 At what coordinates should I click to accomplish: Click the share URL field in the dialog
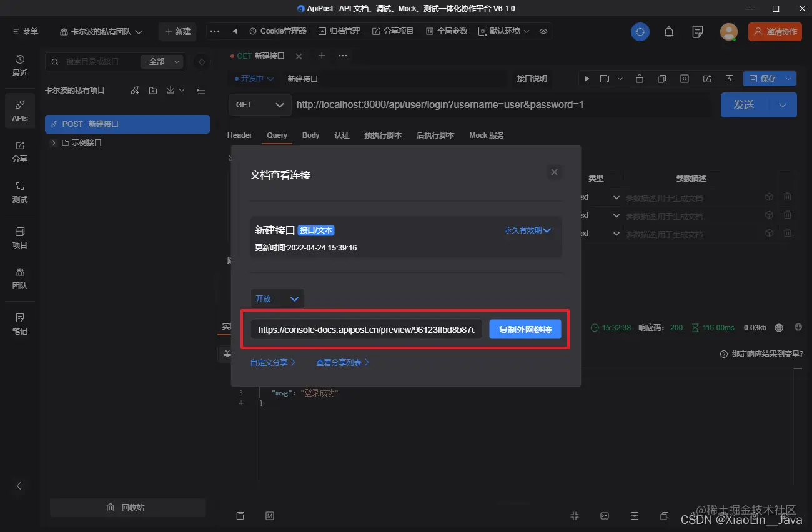366,329
